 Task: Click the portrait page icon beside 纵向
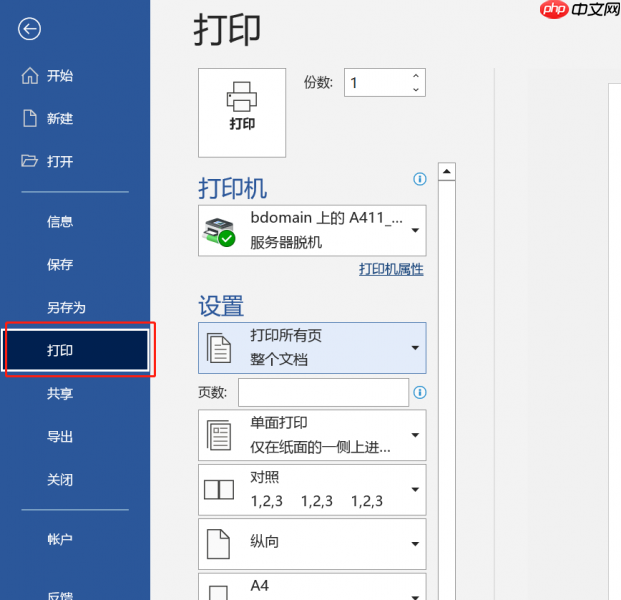218,544
